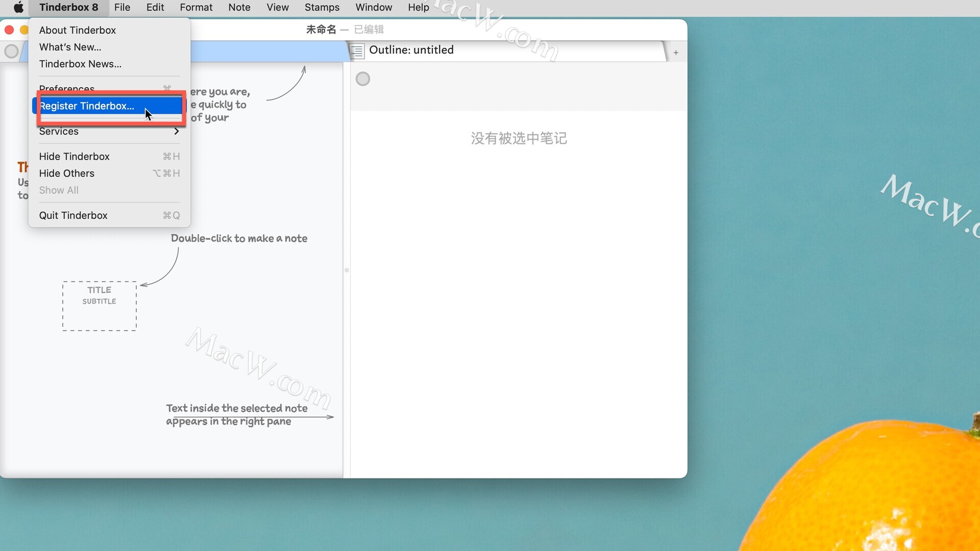Viewport: 980px width, 551px height.
Task: Choose Quit Tinderbox
Action: pos(109,215)
